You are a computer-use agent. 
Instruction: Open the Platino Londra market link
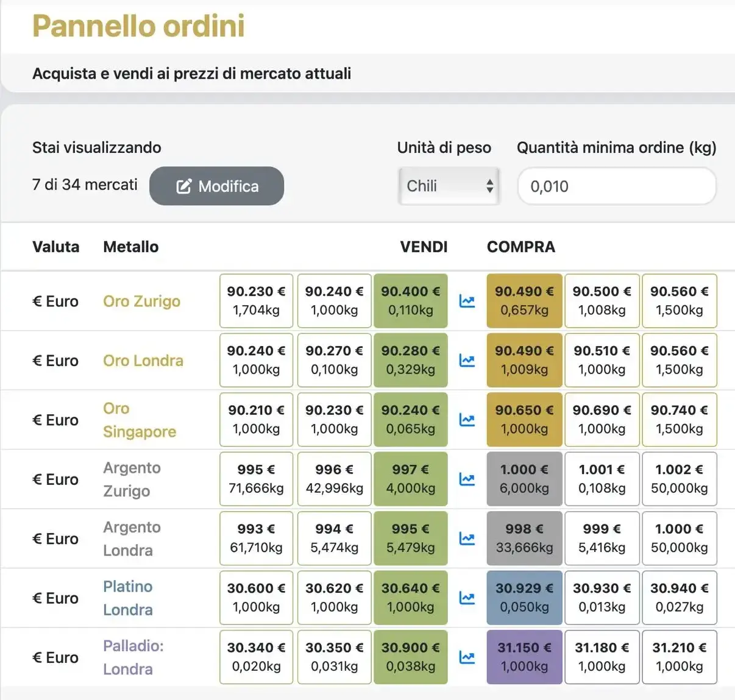pyautogui.click(x=128, y=598)
